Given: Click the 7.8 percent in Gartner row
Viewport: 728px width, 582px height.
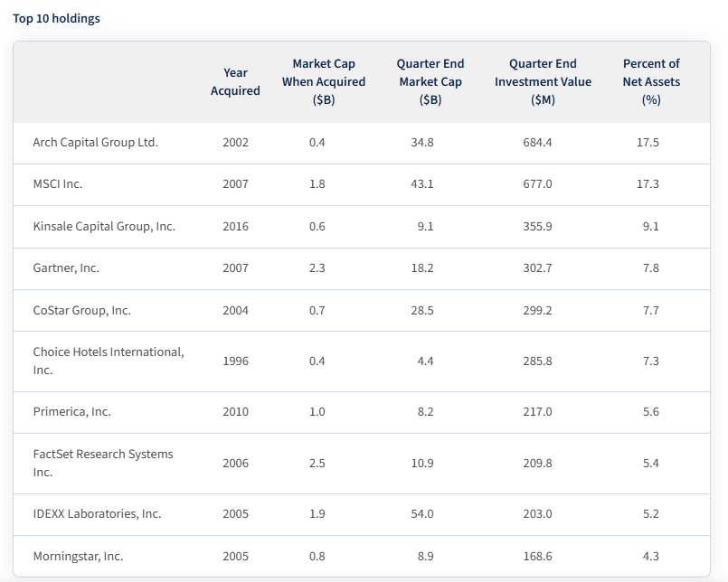Looking at the screenshot, I should pyautogui.click(x=651, y=268).
